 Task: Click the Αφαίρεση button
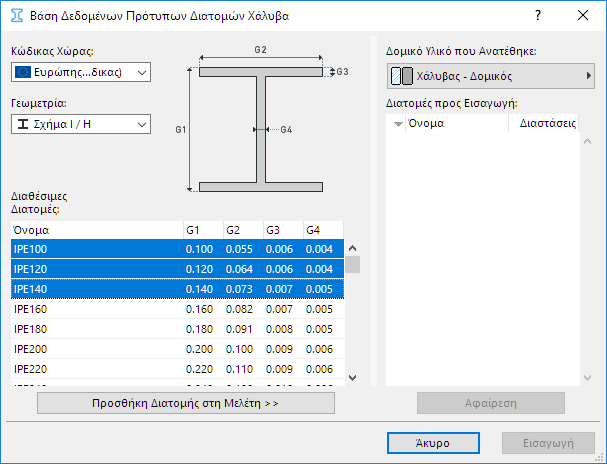[491, 403]
